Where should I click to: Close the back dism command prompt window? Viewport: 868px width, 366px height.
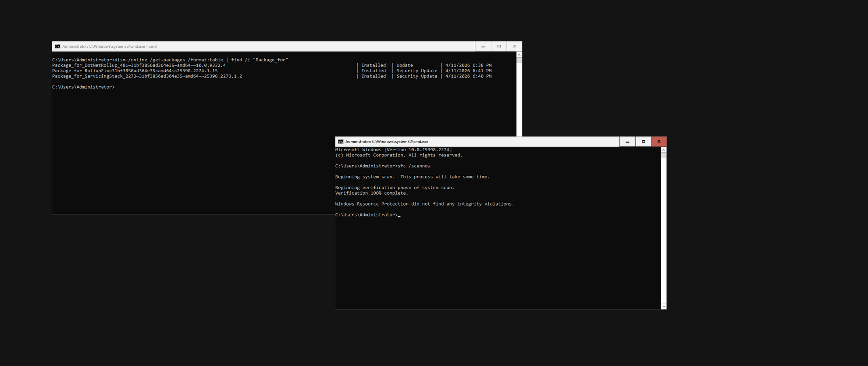[515, 46]
